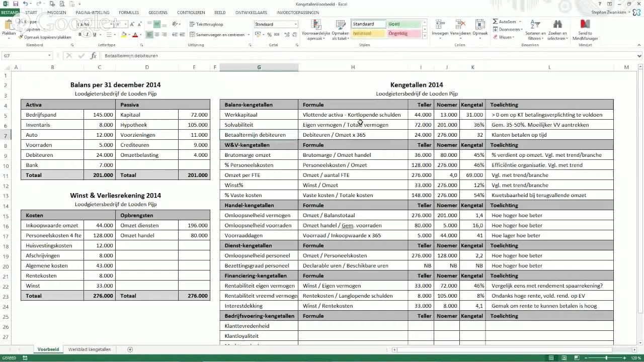Open the Werkblad kengetallen sheet

[x=90, y=349]
